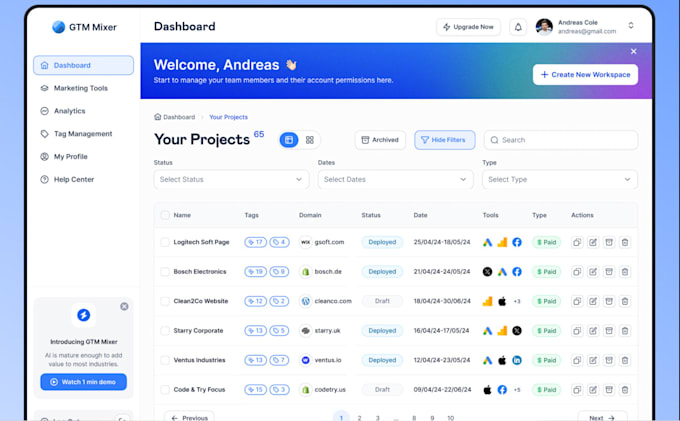Archive the Ventus Industries project
680x421 pixels.
click(609, 360)
